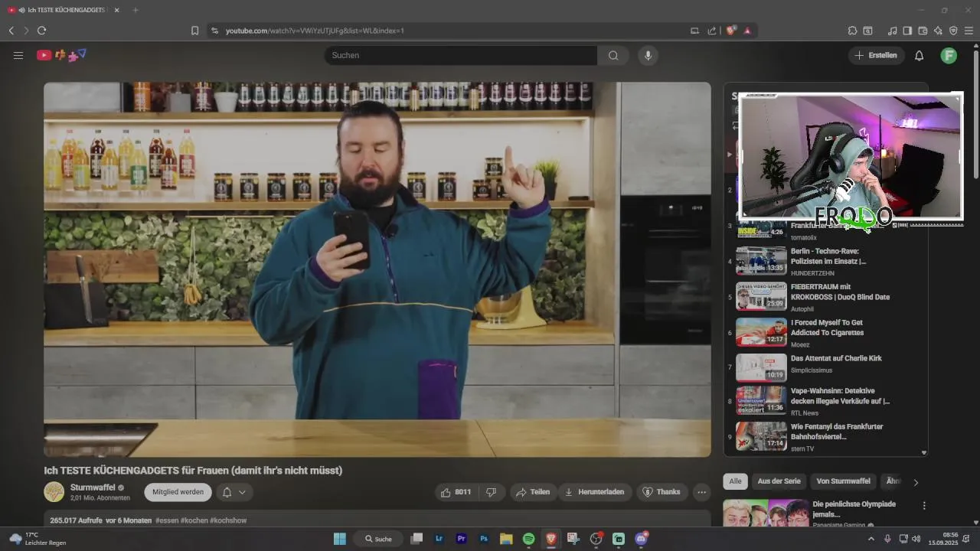Open the Windows Start menu
Viewport: 980px width, 551px height.
click(x=340, y=539)
